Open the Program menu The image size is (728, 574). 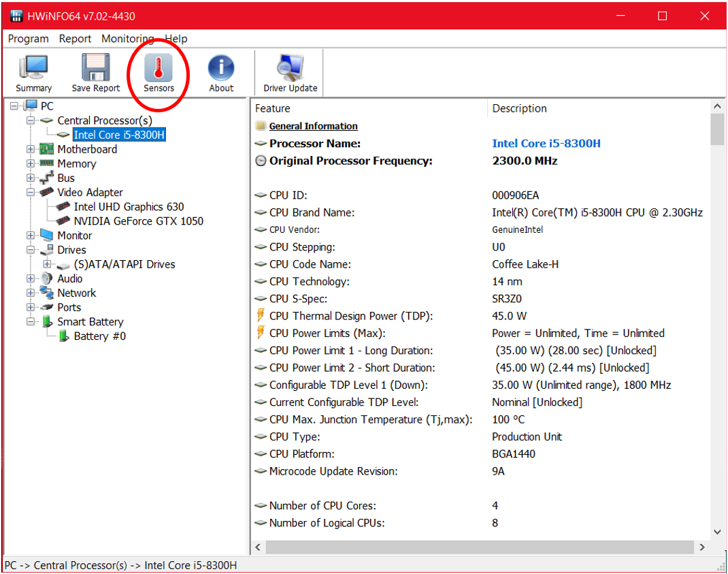(x=29, y=39)
